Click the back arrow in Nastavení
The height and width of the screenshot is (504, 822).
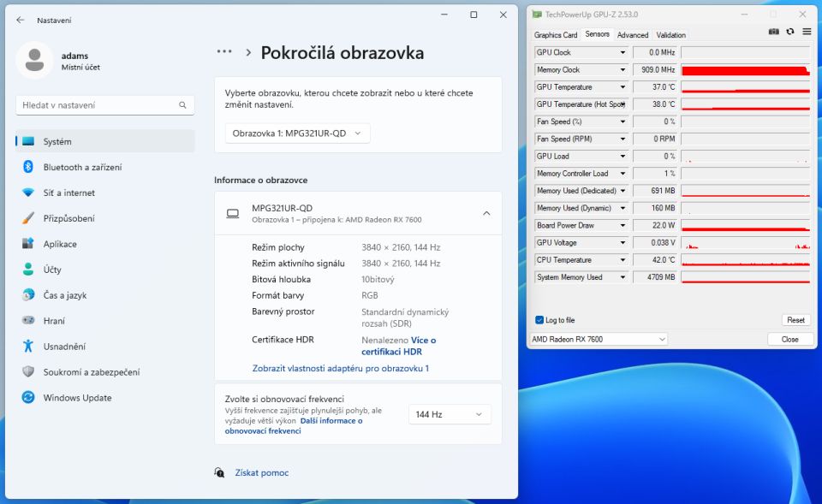[21, 20]
